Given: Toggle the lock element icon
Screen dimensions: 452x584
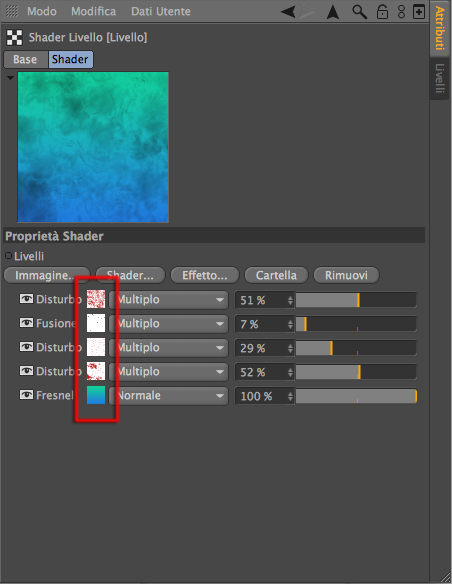Looking at the screenshot, I should tap(382, 12).
